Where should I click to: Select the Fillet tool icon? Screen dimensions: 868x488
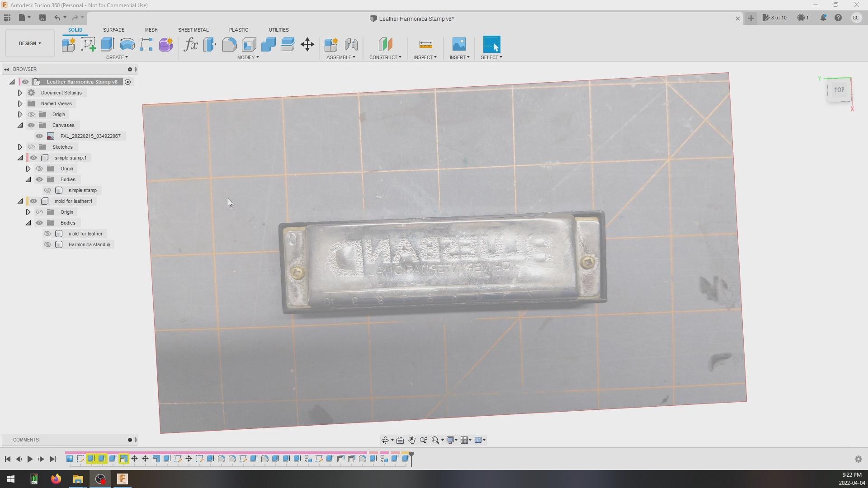click(229, 44)
